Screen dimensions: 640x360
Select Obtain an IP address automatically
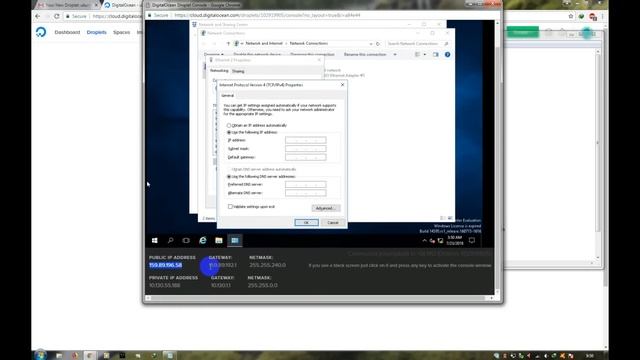click(257, 125)
